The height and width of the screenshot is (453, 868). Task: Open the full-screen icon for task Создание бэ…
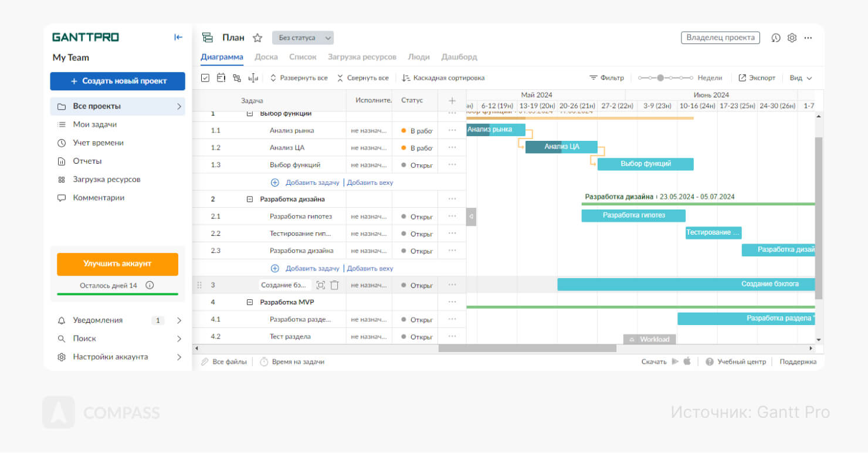click(320, 285)
